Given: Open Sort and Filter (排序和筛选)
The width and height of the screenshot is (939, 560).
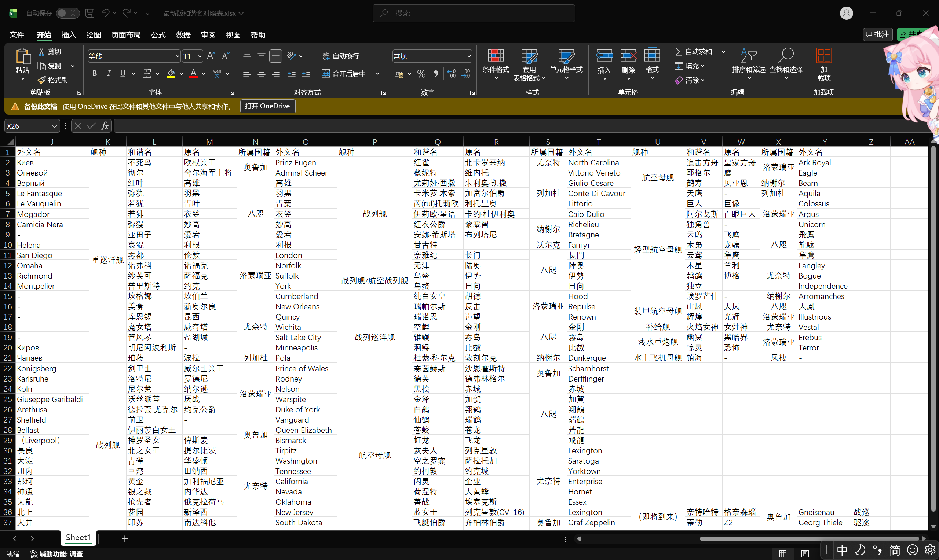Looking at the screenshot, I should pos(748,64).
